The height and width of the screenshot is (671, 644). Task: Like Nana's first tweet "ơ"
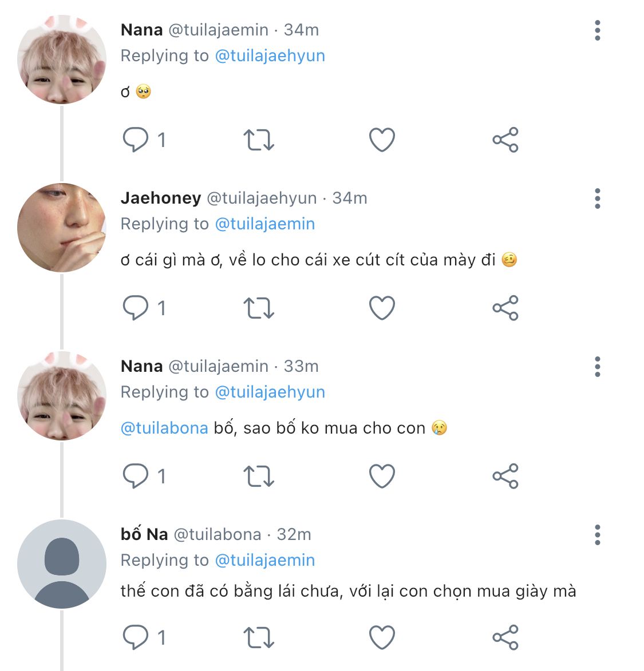point(382,140)
